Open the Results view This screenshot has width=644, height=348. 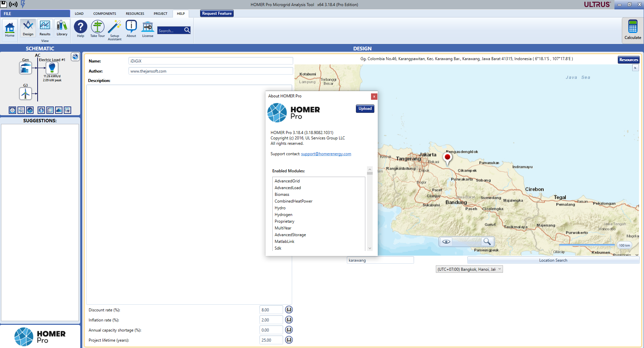tap(45, 28)
